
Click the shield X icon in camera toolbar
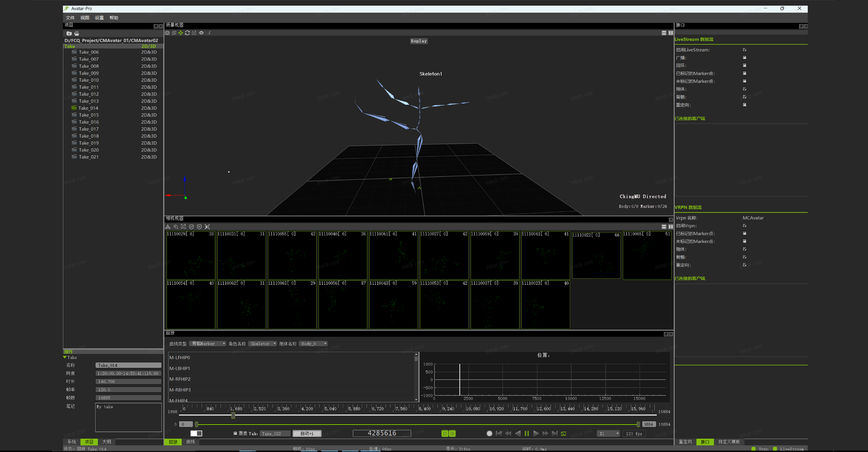[x=199, y=227]
